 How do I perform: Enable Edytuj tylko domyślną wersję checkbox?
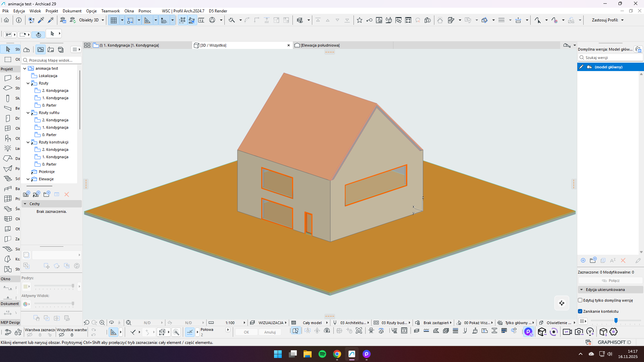point(580,300)
